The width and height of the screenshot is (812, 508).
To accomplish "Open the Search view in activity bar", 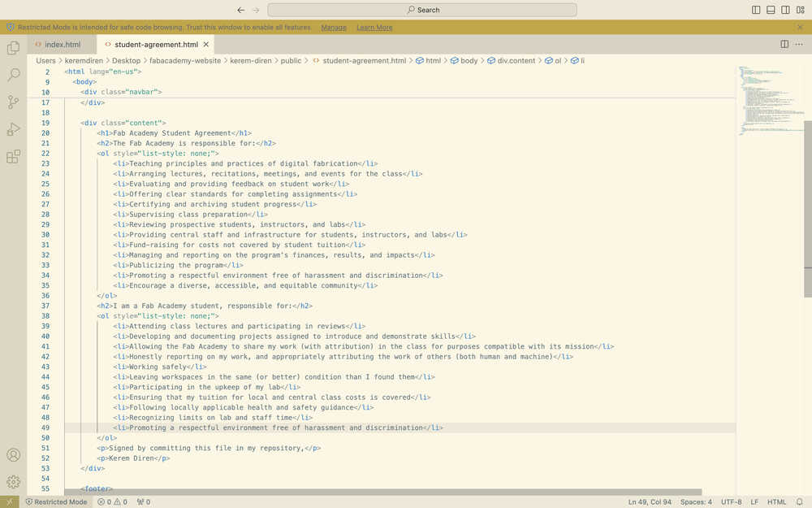I will click(x=14, y=75).
